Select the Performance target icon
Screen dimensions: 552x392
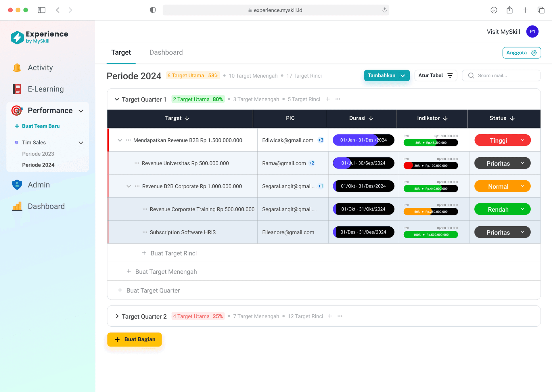coord(17,110)
